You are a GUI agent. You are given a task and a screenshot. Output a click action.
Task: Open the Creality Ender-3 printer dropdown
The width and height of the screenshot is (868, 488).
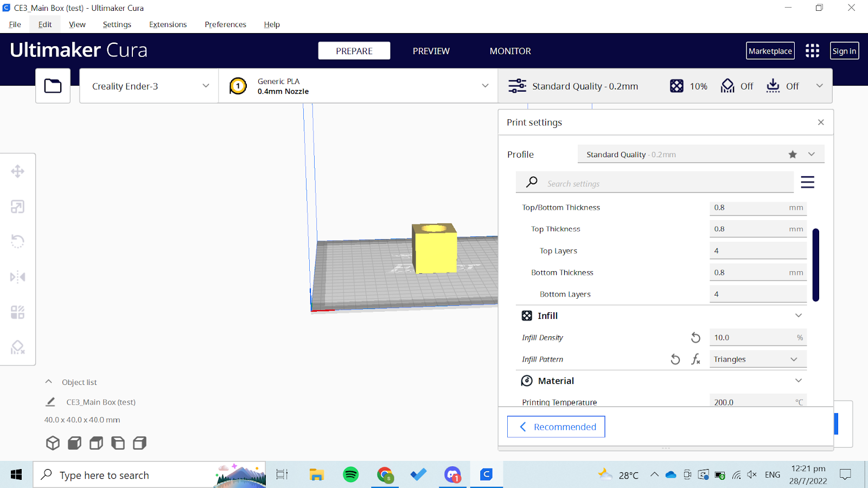[149, 86]
